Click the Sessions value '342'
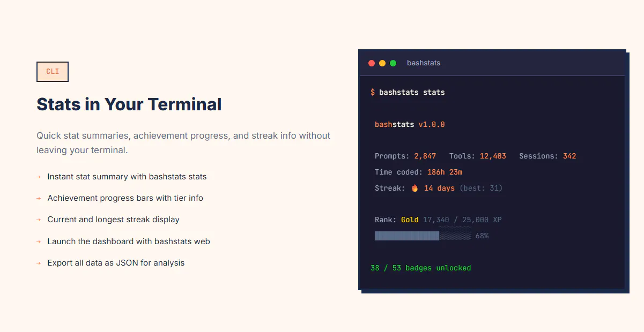 point(569,156)
